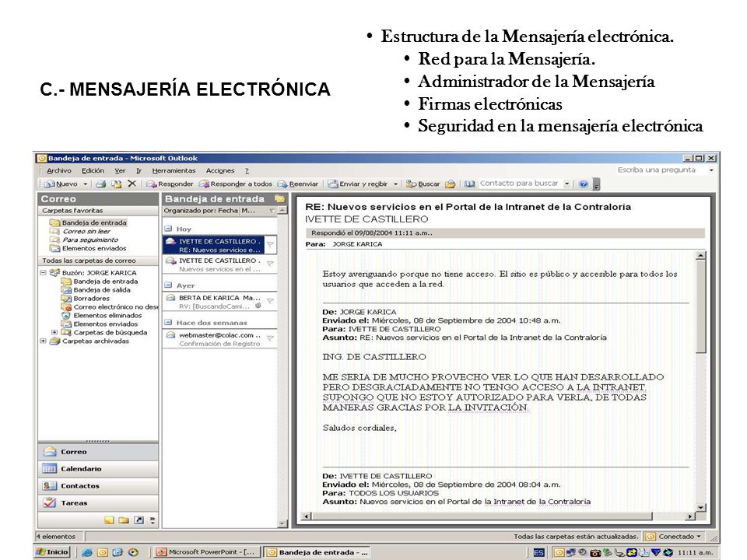
Task: Open the Ir menu
Action: (139, 170)
